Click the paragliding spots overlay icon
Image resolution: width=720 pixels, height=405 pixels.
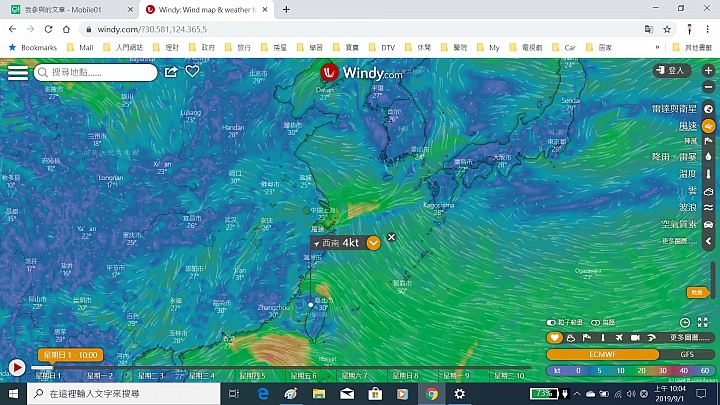point(652,338)
